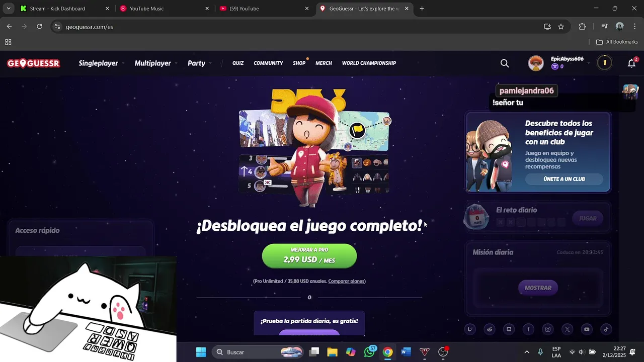Open the tab search dropdown in Chrome
The height and width of the screenshot is (362, 644).
[8, 9]
